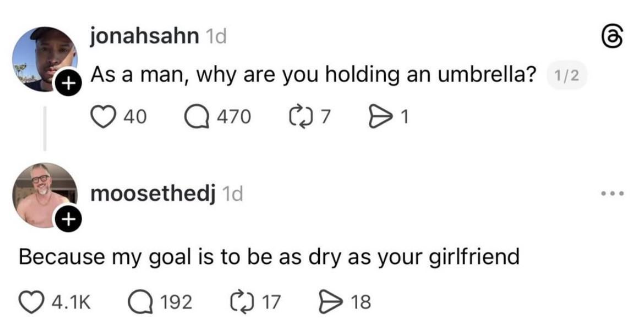Open the umbrella question post text
This screenshot has height=330, width=644.
coord(313,74)
